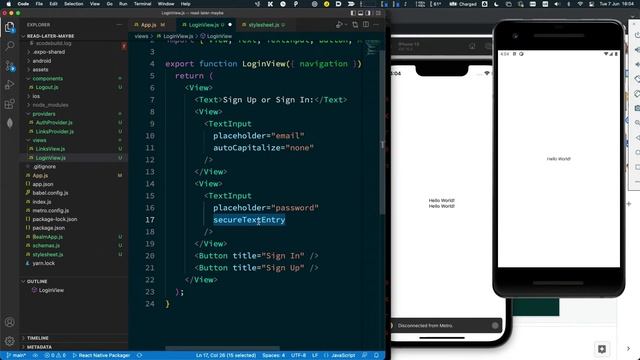Open the editor More Actions ellipsis
The image size is (640, 360).
pyautogui.click(x=376, y=25)
